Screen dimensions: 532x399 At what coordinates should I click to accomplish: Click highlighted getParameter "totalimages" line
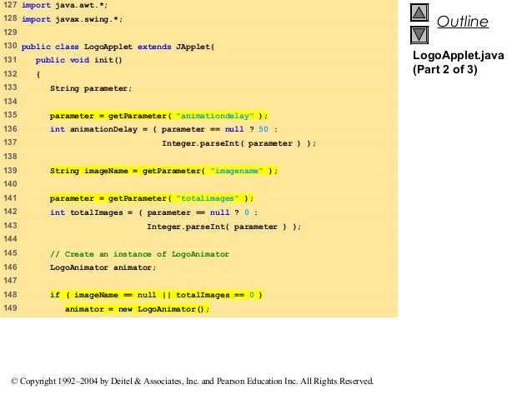point(152,198)
